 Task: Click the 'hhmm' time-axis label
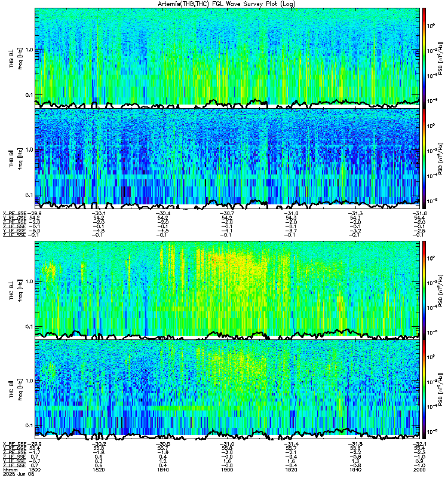coord(9,470)
